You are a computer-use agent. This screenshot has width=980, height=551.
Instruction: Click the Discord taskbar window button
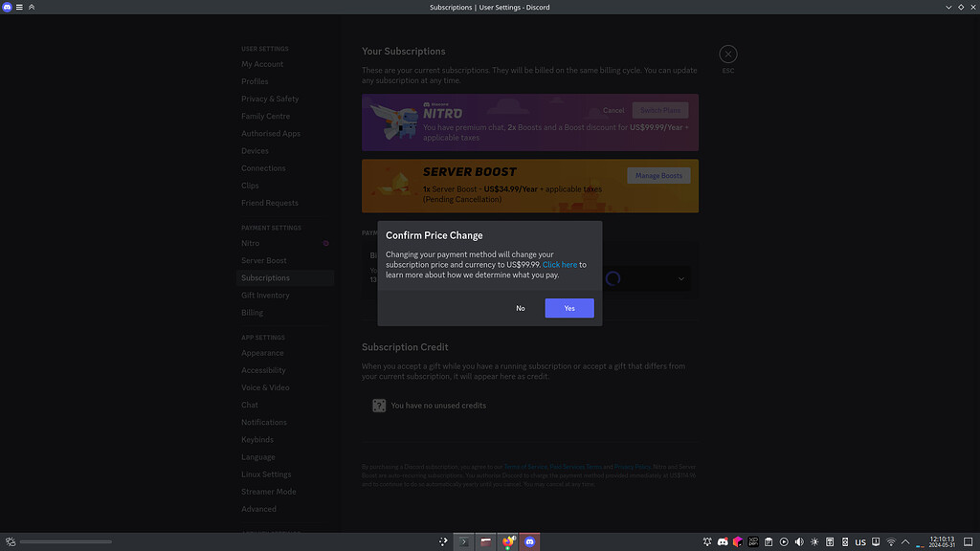click(528, 541)
